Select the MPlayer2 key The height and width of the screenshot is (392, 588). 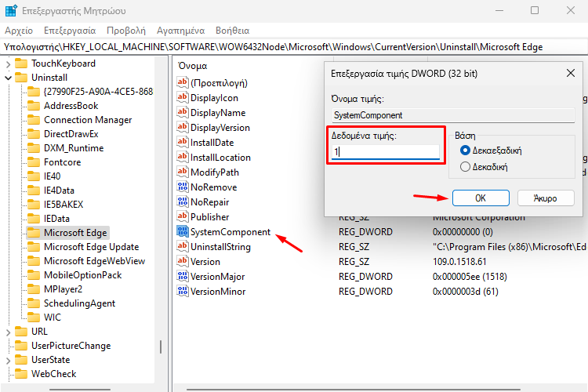coord(63,289)
